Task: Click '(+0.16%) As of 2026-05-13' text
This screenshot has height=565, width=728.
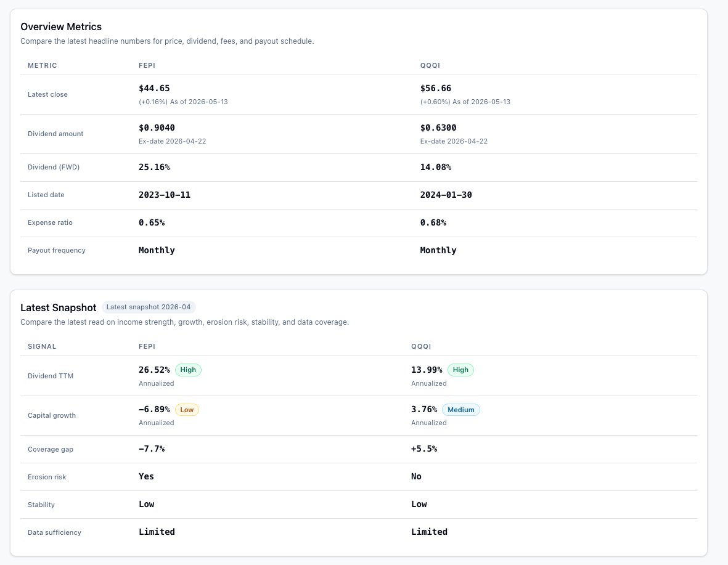Action: [x=184, y=102]
